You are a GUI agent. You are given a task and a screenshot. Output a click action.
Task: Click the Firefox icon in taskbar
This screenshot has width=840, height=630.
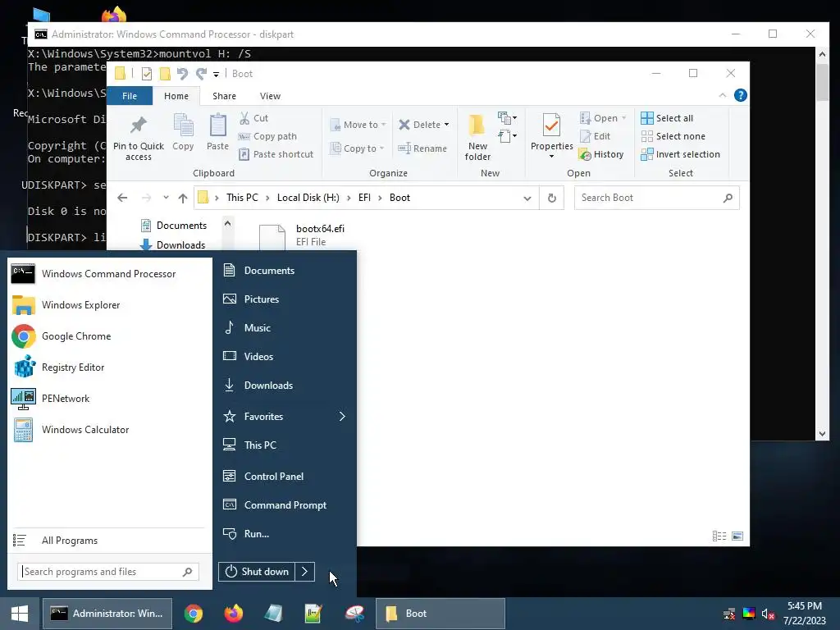tap(234, 614)
